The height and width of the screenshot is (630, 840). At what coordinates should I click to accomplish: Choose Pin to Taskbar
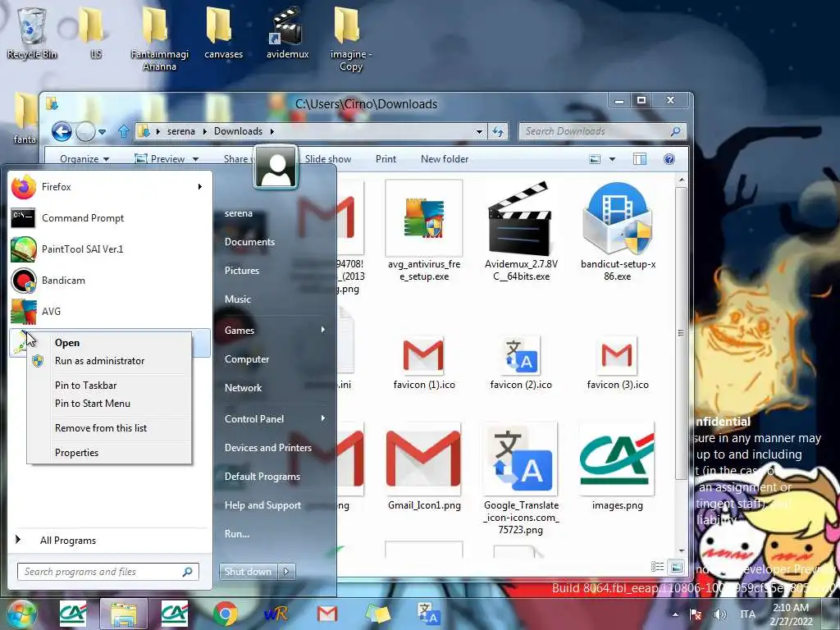(109, 386)
